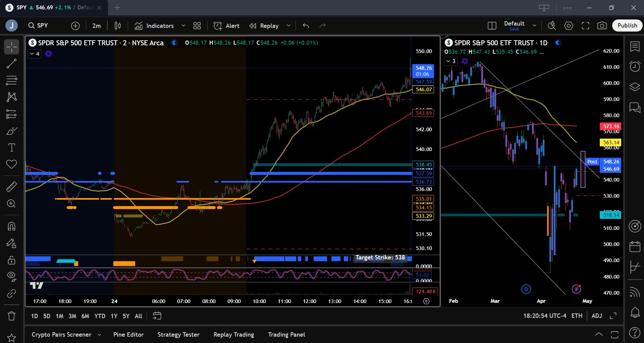The width and height of the screenshot is (644, 343).
Task: Open the alerts clock panel
Action: [x=635, y=66]
